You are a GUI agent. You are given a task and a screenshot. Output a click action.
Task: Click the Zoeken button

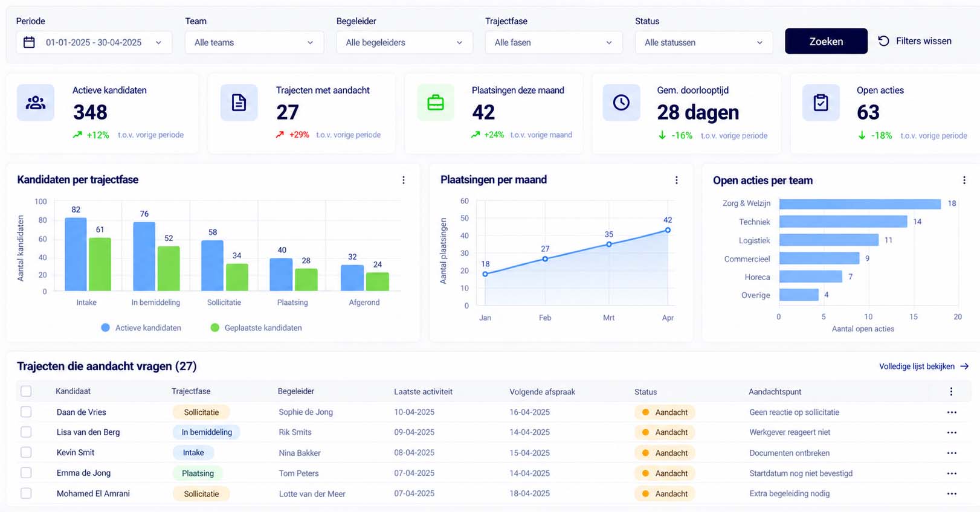(826, 41)
